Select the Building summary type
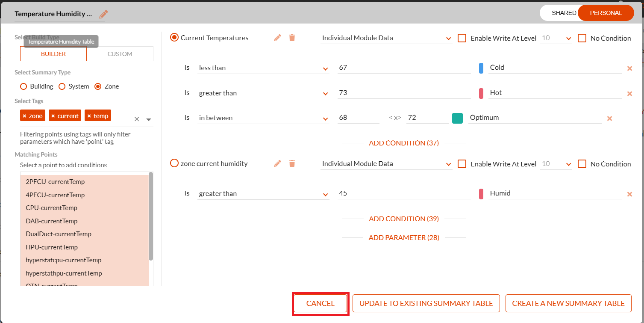The height and width of the screenshot is (323, 644). point(24,86)
